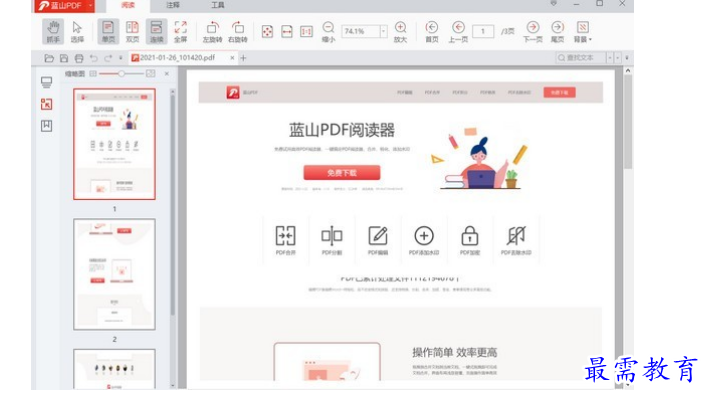Click the Print icon in quick toolbar

(x=79, y=58)
